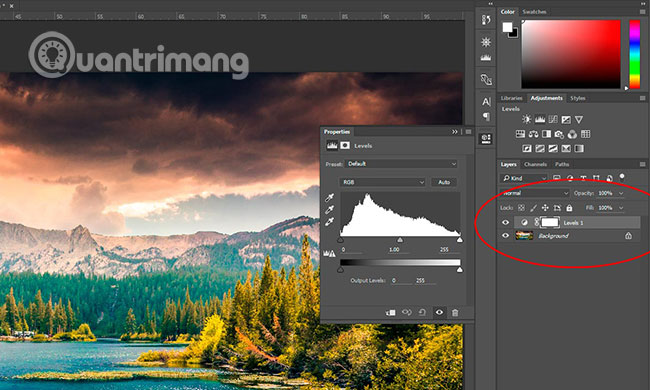Add a Selective Color adjustment
650x390 pixels.
tap(566, 148)
